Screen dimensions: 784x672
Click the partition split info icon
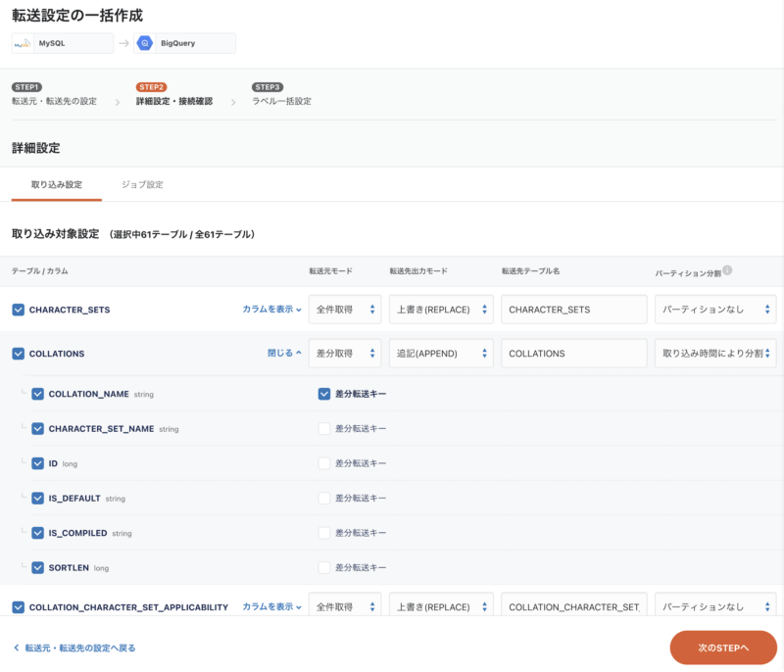[x=728, y=270]
